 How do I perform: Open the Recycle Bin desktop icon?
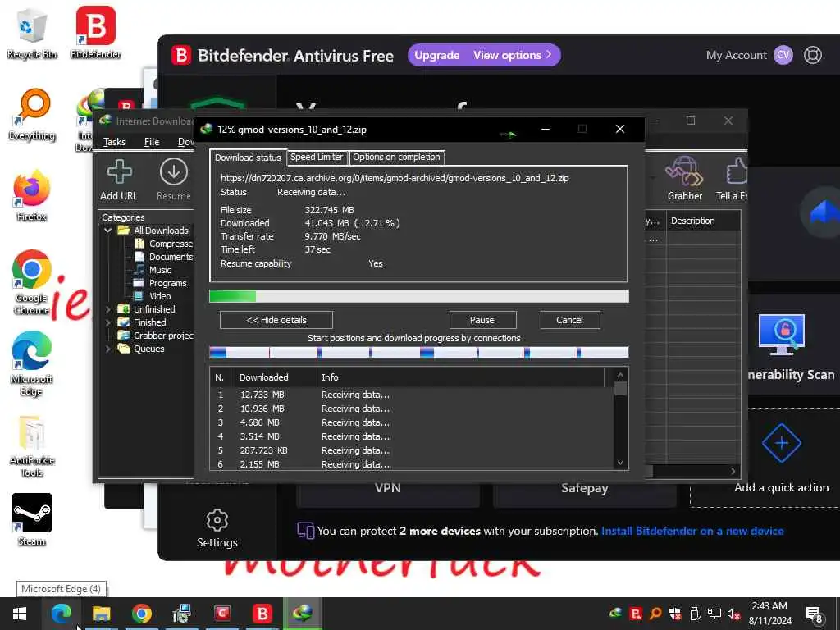click(32, 33)
